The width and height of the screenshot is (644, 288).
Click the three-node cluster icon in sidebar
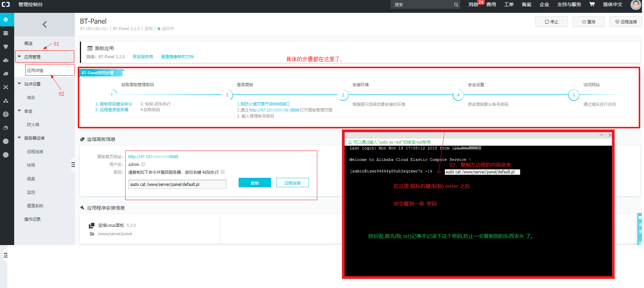point(6,101)
